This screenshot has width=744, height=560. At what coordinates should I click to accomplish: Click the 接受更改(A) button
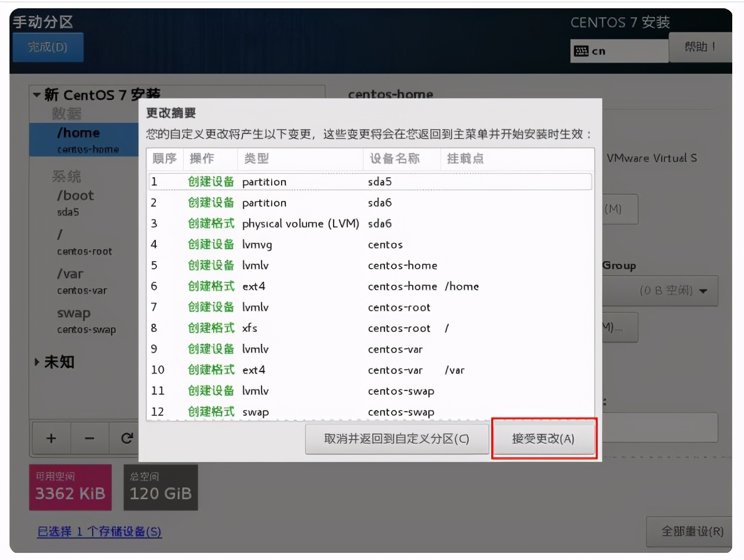click(543, 438)
